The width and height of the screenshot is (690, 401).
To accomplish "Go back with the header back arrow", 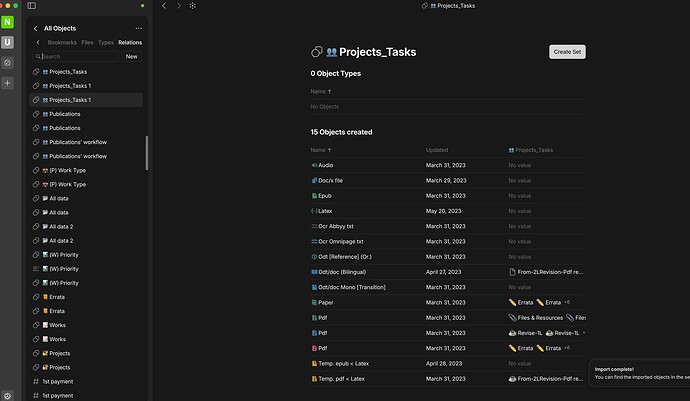I will (164, 6).
